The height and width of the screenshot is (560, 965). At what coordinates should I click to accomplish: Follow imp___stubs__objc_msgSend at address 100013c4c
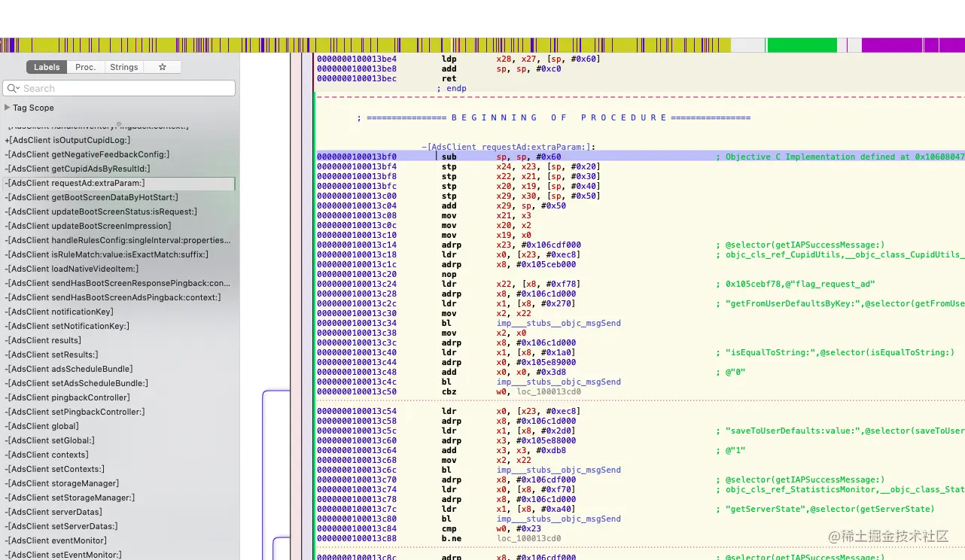tap(559, 382)
